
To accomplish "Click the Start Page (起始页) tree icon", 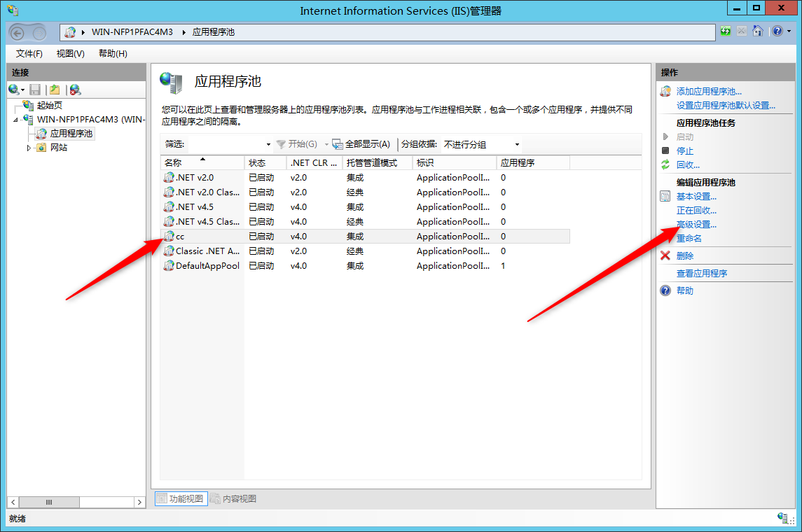I will 29,105.
